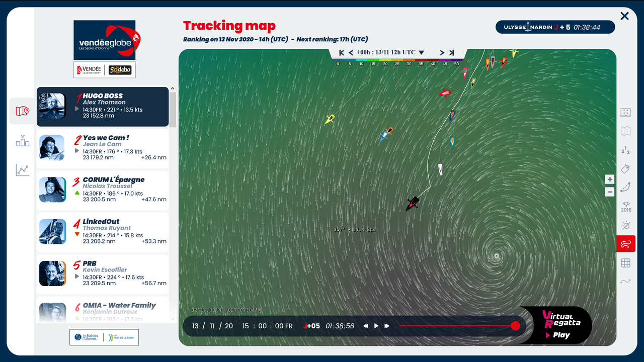
Task: Zoom out the map with minus button
Action: (610, 192)
